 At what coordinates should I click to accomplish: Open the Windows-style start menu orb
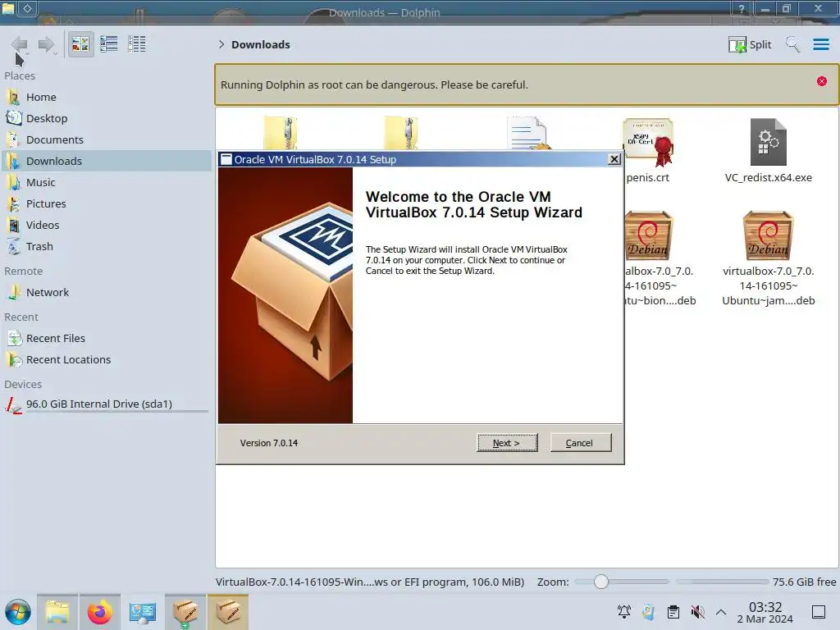(x=18, y=612)
